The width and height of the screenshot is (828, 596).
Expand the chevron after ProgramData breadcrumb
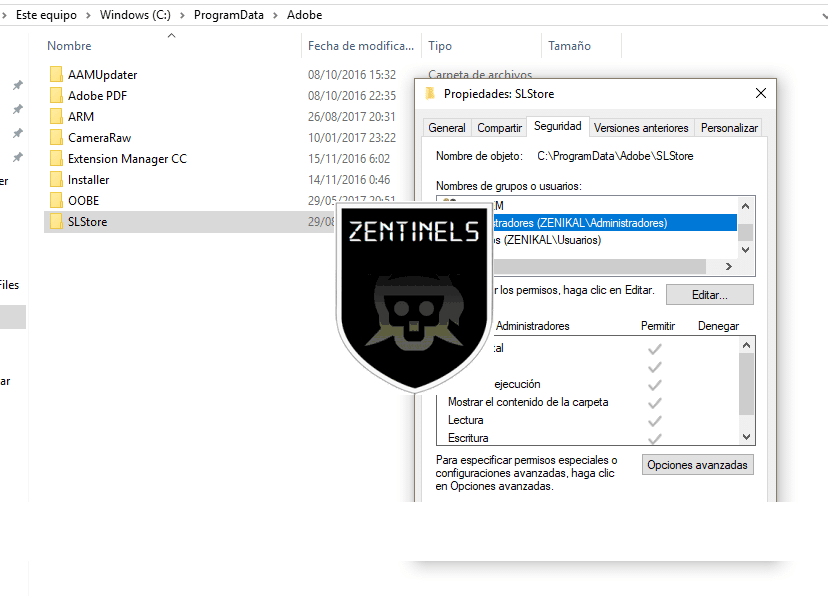[x=273, y=15]
